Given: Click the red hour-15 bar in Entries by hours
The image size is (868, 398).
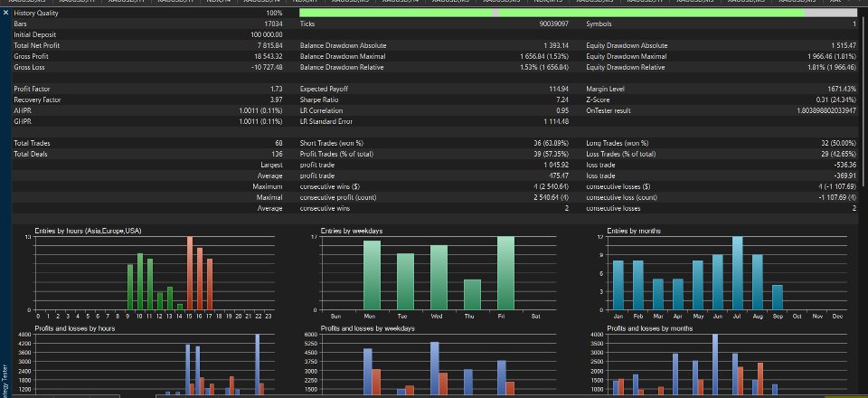Looking at the screenshot, I should pyautogui.click(x=190, y=273).
